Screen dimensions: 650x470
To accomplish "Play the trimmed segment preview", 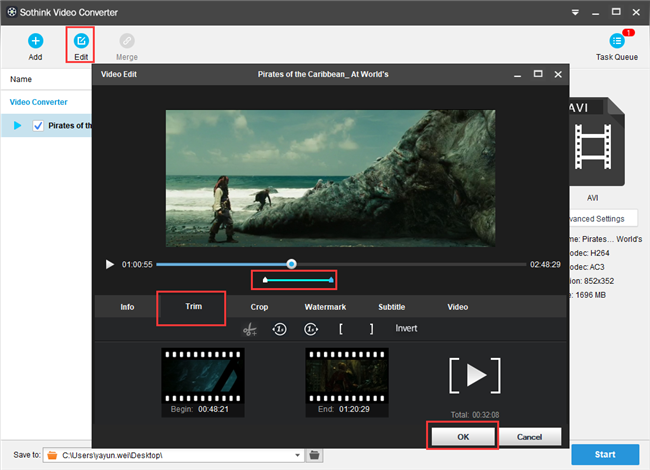I will [475, 375].
